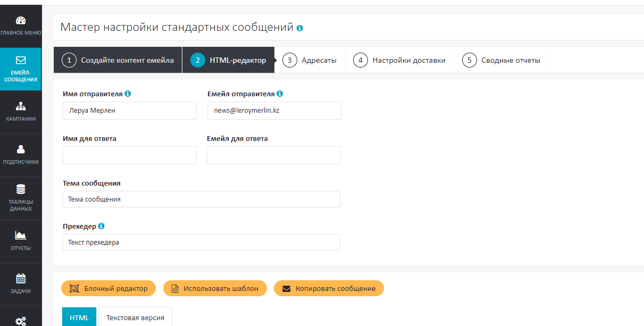Viewport: 644px width, 326px height.
Task: Click the Блочный редактор button
Action: [x=108, y=288]
